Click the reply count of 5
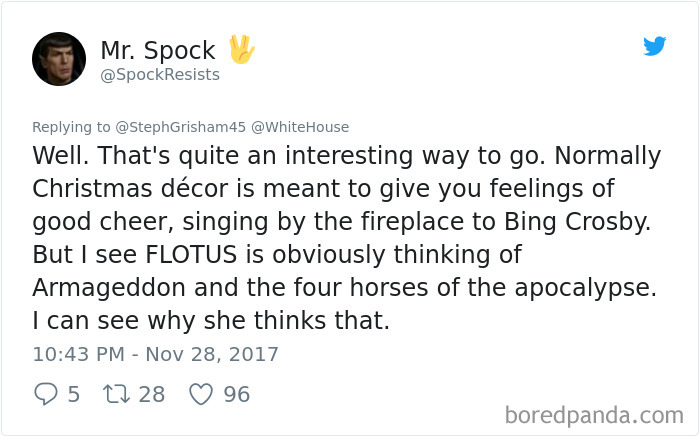700x437 pixels. point(73,395)
